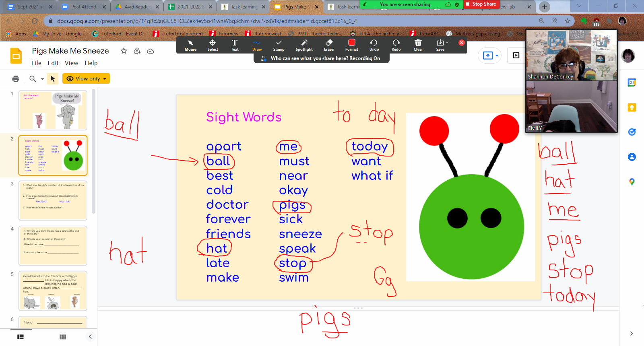Open the File menu
The image size is (644, 346).
pos(36,63)
